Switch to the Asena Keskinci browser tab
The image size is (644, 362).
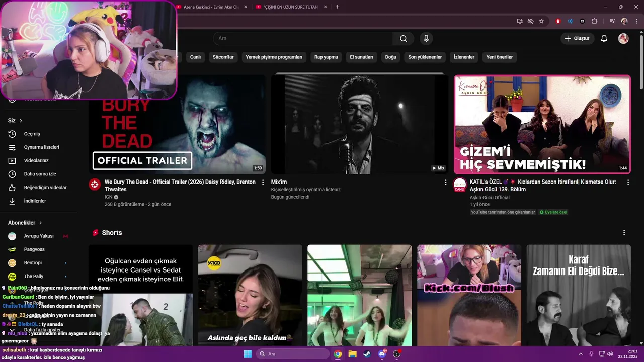(211, 7)
